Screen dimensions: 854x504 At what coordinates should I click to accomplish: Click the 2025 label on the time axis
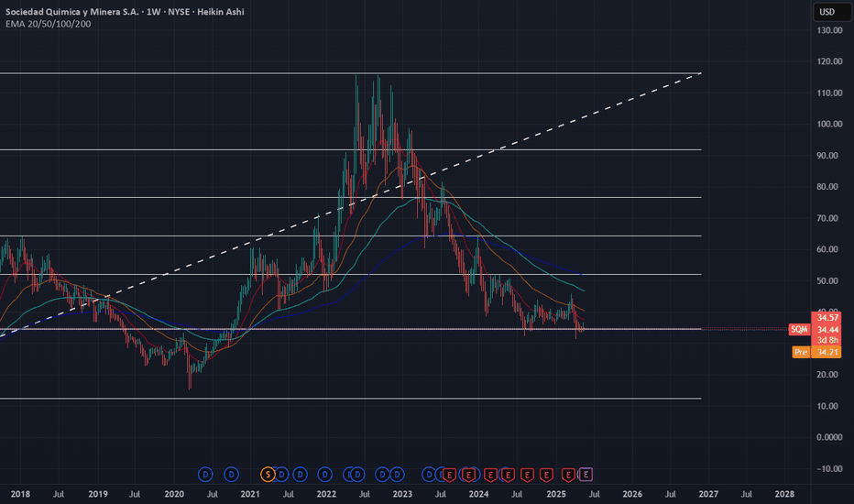coord(556,494)
